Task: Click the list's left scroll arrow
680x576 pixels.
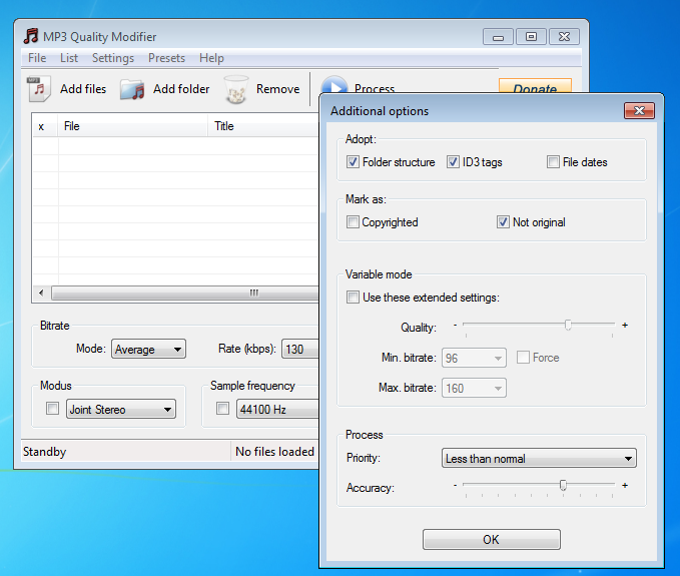Action: 41,293
